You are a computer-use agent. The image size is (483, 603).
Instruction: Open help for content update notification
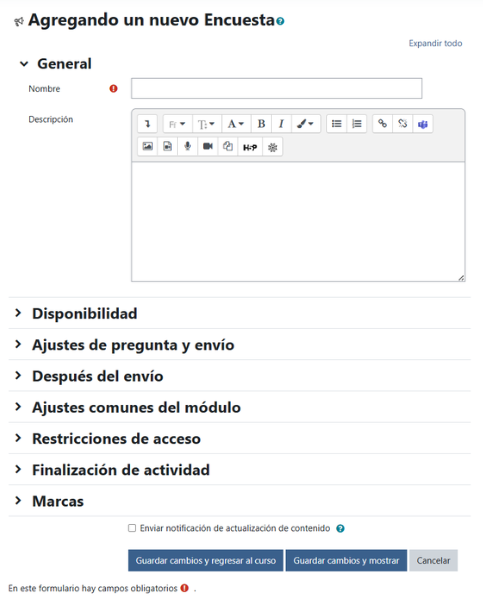[340, 528]
